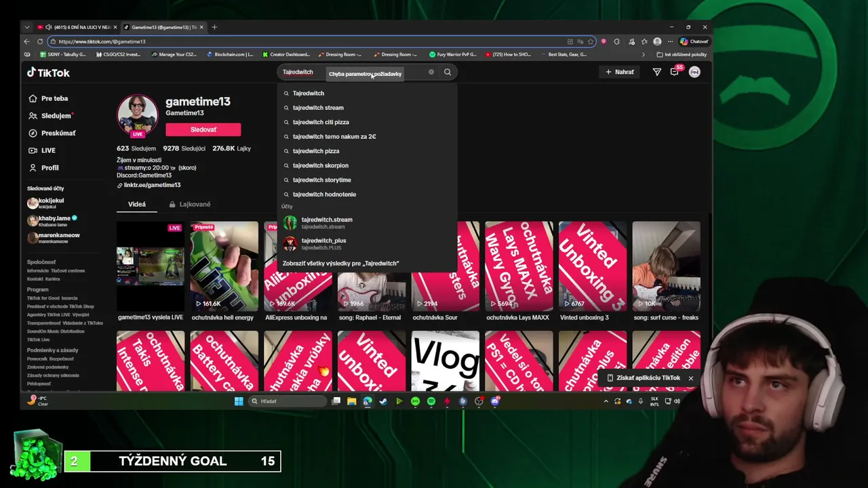Open Discord from the taskbar

pos(495,401)
